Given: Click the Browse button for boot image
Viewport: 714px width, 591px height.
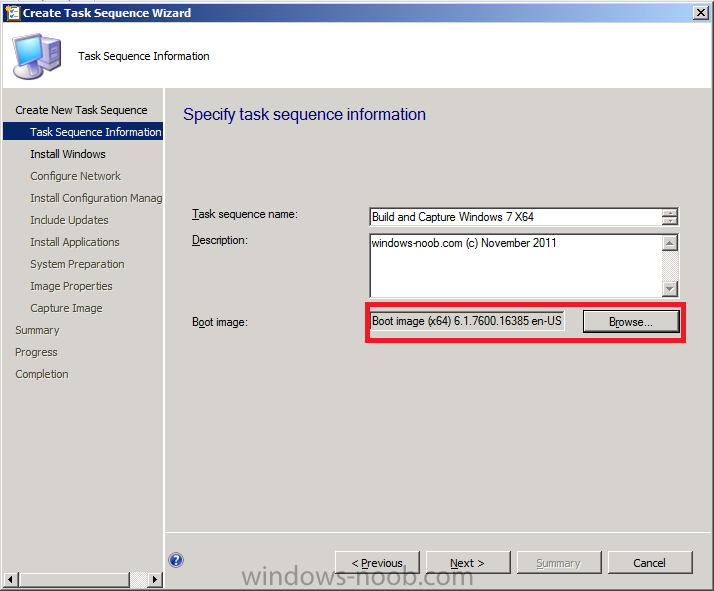Looking at the screenshot, I should (631, 321).
